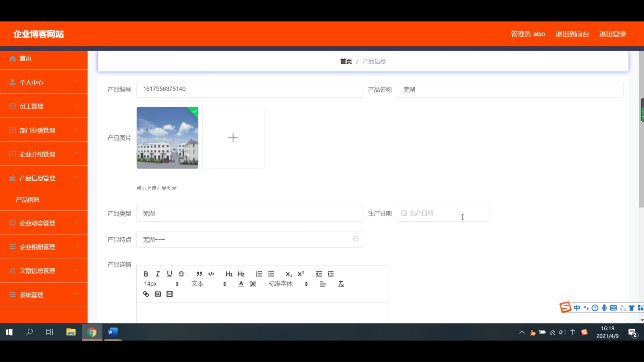Click 退出到前台 in header
This screenshot has height=362, width=644.
click(x=572, y=34)
